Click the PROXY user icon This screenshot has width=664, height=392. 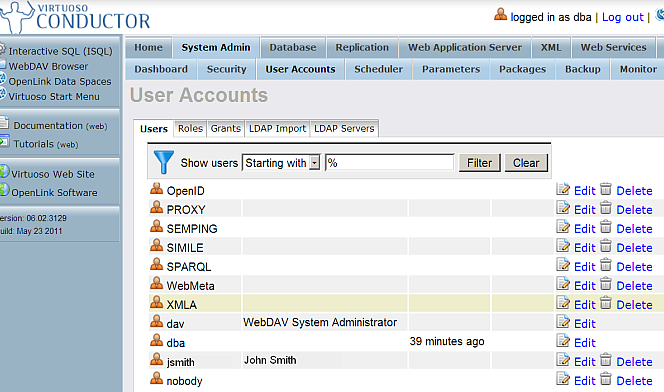pyautogui.click(x=157, y=207)
